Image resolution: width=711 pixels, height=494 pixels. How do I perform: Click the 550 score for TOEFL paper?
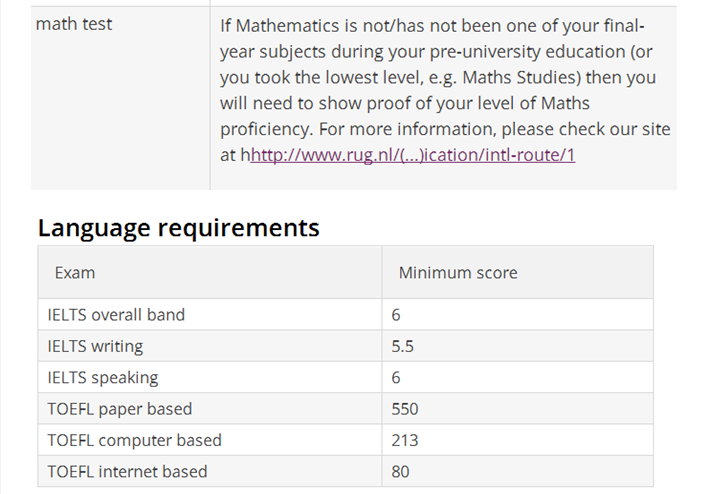coord(405,409)
